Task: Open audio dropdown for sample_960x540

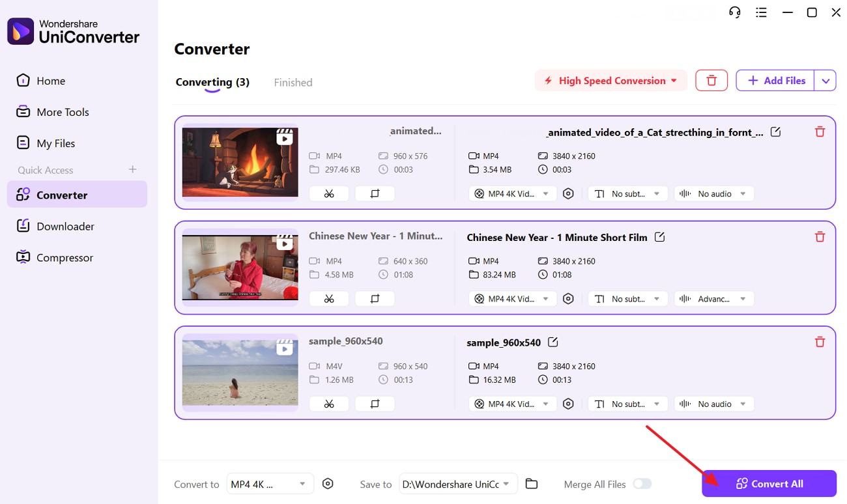Action: (x=714, y=404)
